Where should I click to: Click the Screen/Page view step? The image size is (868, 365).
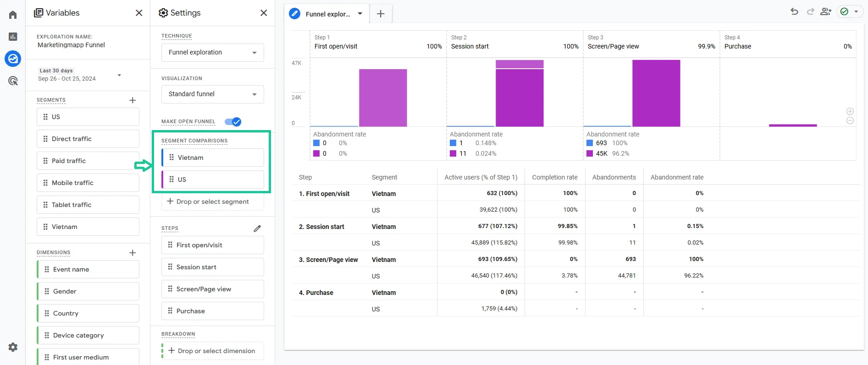213,289
